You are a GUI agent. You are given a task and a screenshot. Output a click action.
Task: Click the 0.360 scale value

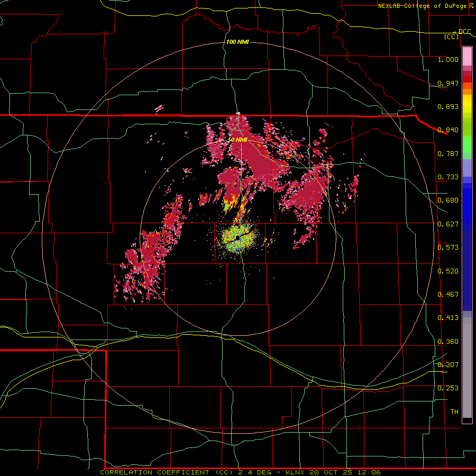[x=448, y=342]
